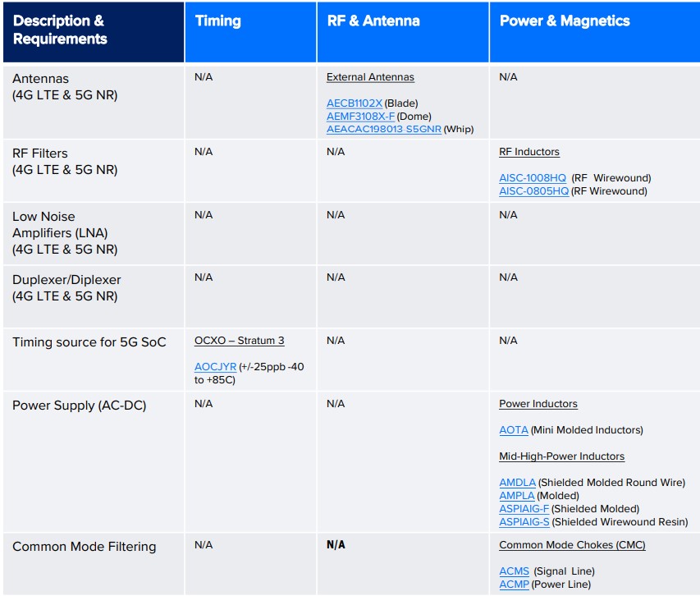Image resolution: width=700 pixels, height=596 pixels.
Task: Open the ASPIAIG-F shielded molded link
Action: [524, 509]
